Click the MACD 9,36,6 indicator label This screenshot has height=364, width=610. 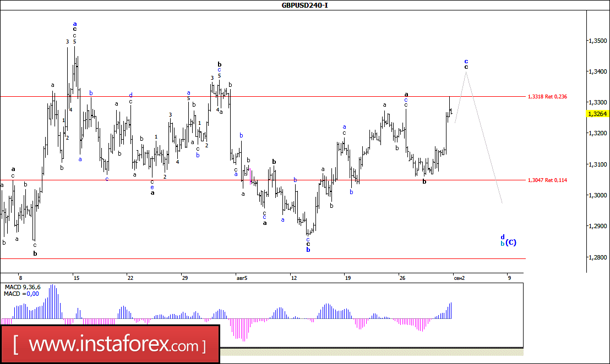22,288
